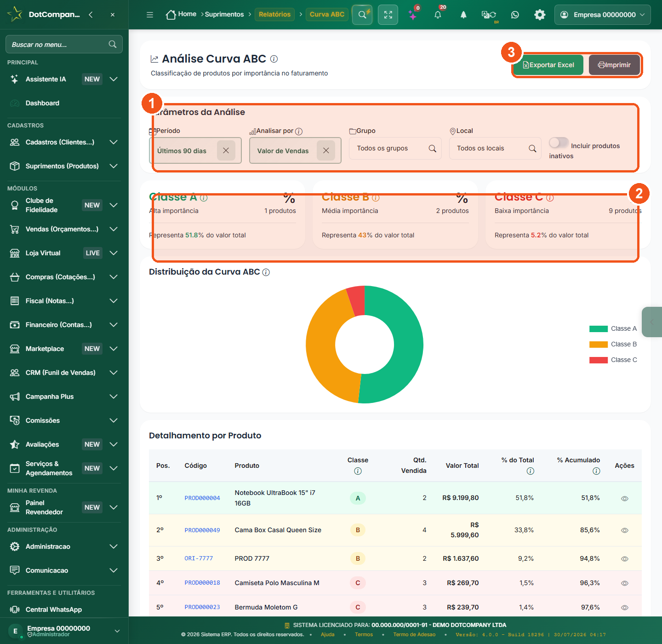Open the quick search magnifier button
Screen dimensions: 662x644
362,15
